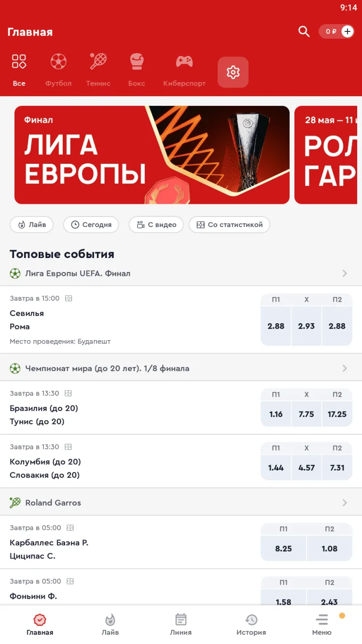The width and height of the screenshot is (362, 644).
Task: Select the Tennis racket category icon
Action: point(98,62)
